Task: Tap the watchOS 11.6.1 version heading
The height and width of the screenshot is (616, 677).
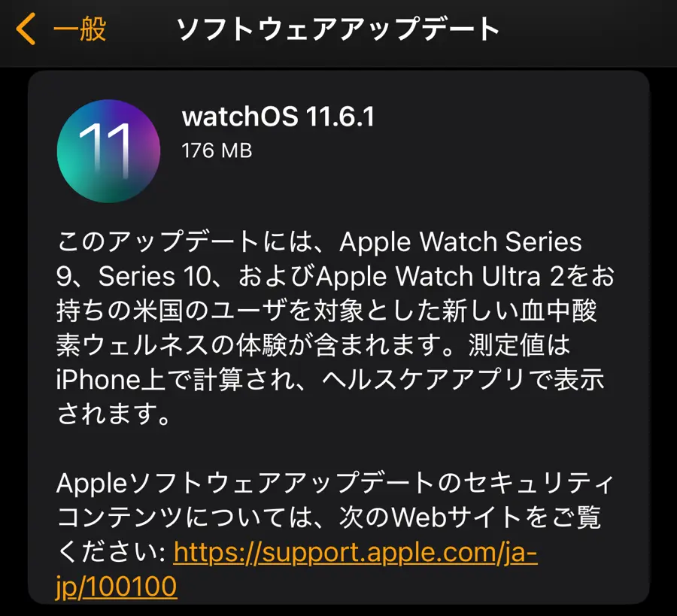Action: (x=278, y=117)
